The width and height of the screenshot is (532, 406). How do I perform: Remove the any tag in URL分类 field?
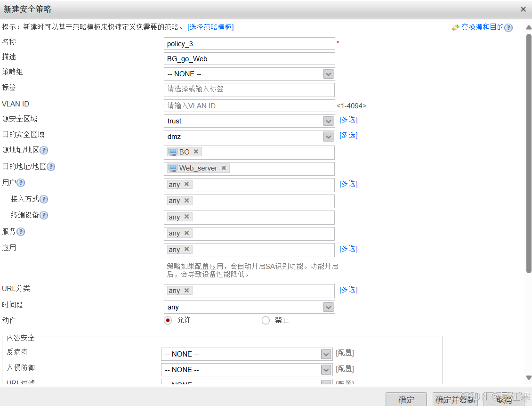point(186,290)
